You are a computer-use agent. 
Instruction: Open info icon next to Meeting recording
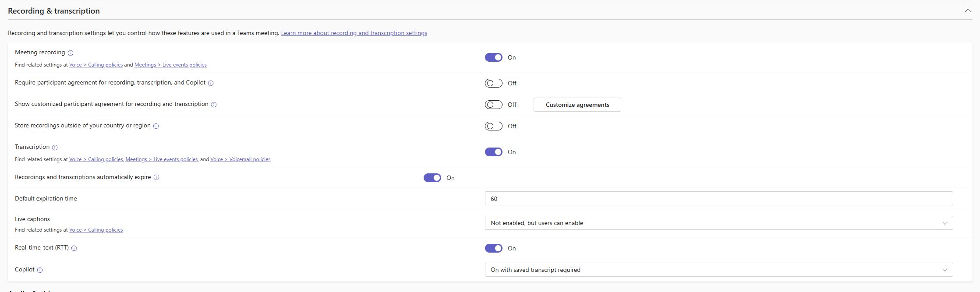tap(71, 53)
